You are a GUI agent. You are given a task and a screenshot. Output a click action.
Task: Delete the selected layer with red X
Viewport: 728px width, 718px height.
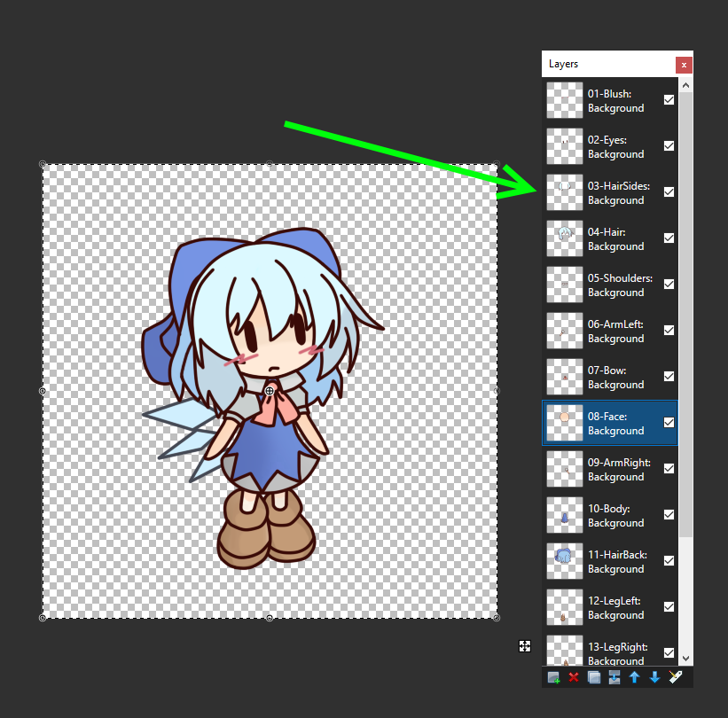click(574, 677)
